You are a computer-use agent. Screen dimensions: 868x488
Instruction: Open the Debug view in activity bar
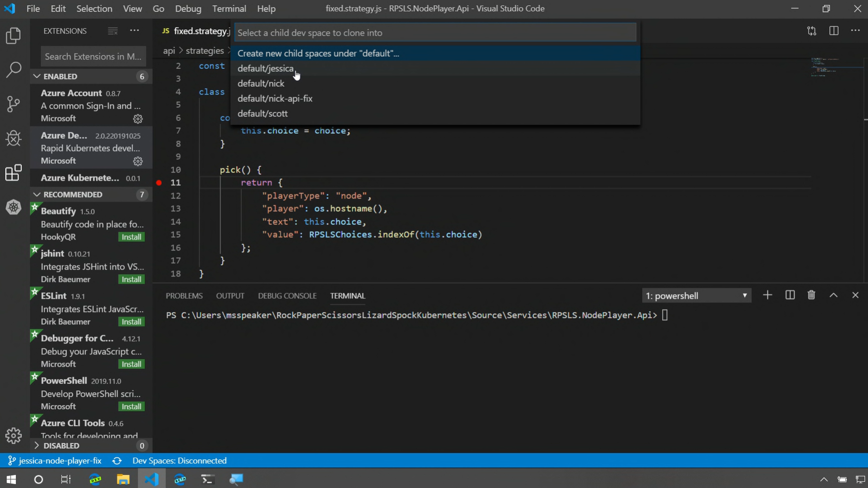point(13,139)
